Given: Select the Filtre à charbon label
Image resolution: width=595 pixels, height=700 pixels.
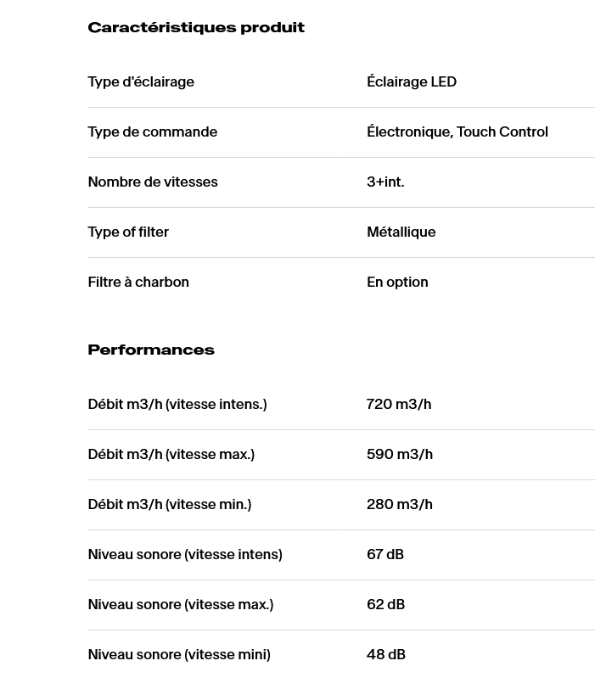Looking at the screenshot, I should click(138, 283).
